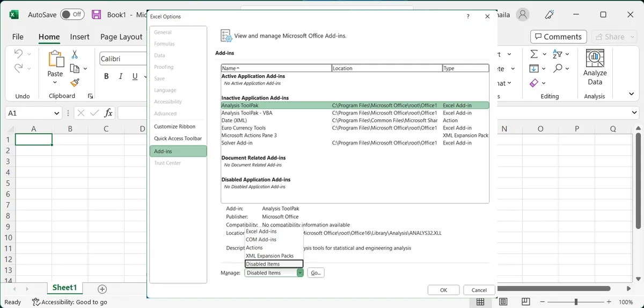Click the Redo arrow icon
644x308 pixels.
click(x=18, y=68)
